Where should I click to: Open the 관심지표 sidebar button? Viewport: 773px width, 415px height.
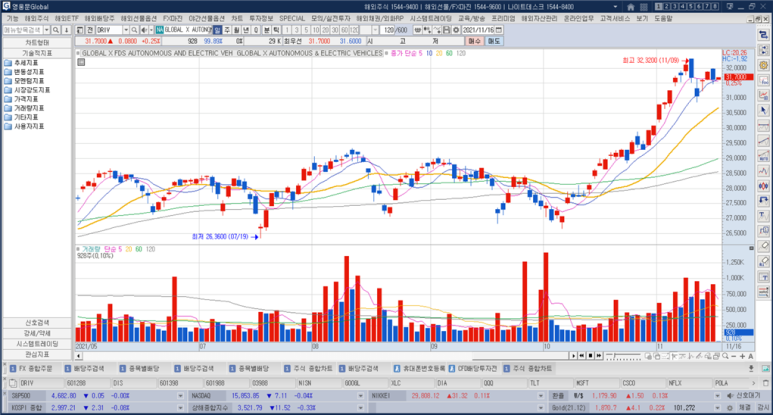(37, 355)
